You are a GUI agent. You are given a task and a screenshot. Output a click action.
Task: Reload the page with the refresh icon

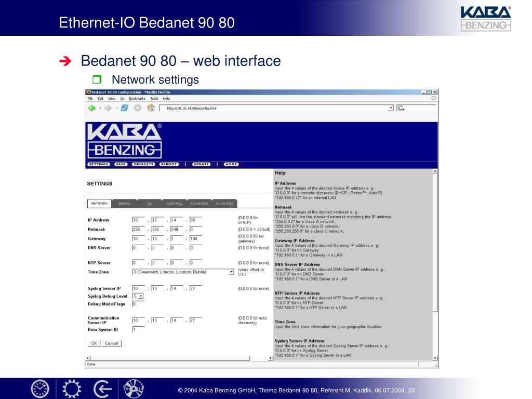(x=125, y=108)
